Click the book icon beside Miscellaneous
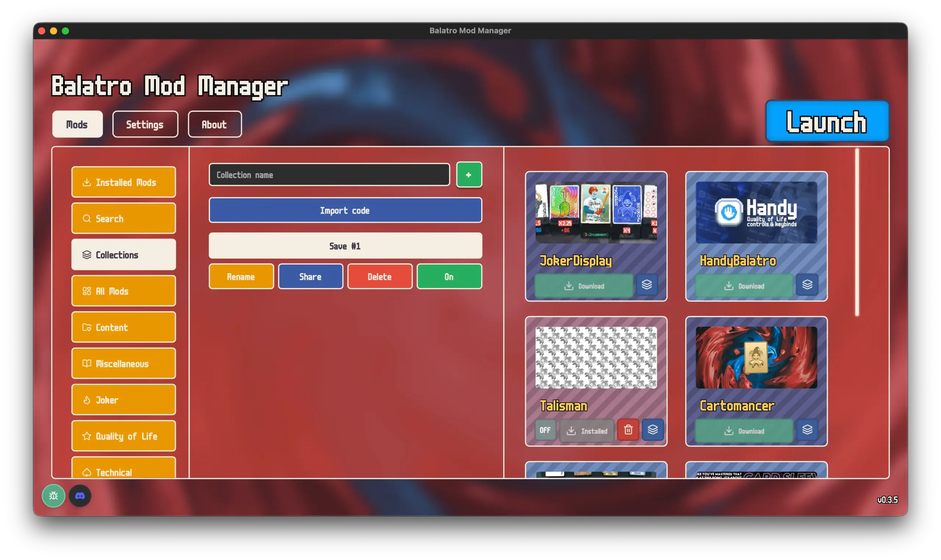Viewport: 941px width, 560px height. 86,363
